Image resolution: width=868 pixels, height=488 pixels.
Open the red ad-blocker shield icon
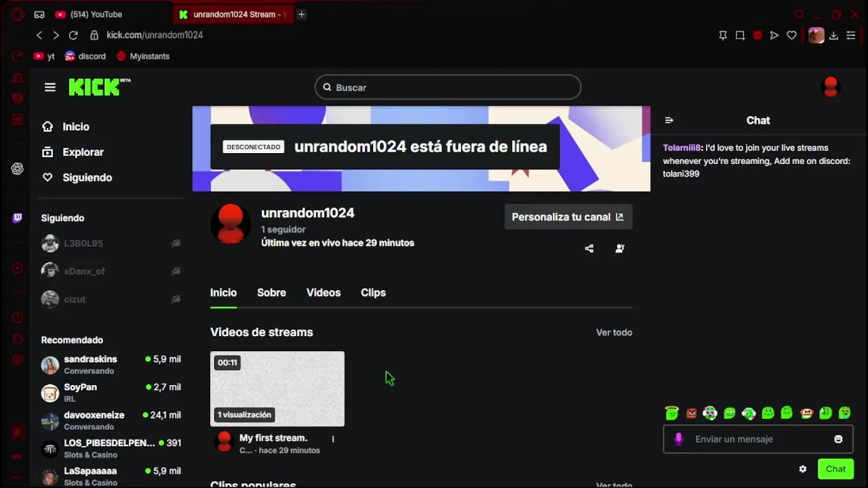[757, 35]
